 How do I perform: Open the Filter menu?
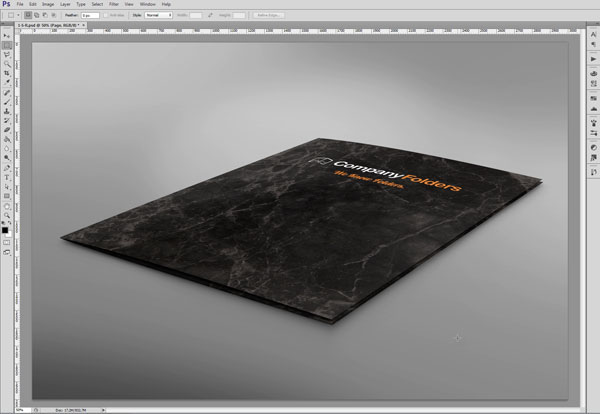point(114,4)
